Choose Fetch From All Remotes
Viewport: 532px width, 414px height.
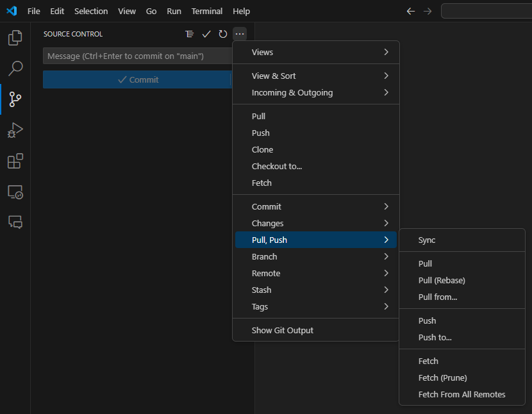(x=461, y=394)
